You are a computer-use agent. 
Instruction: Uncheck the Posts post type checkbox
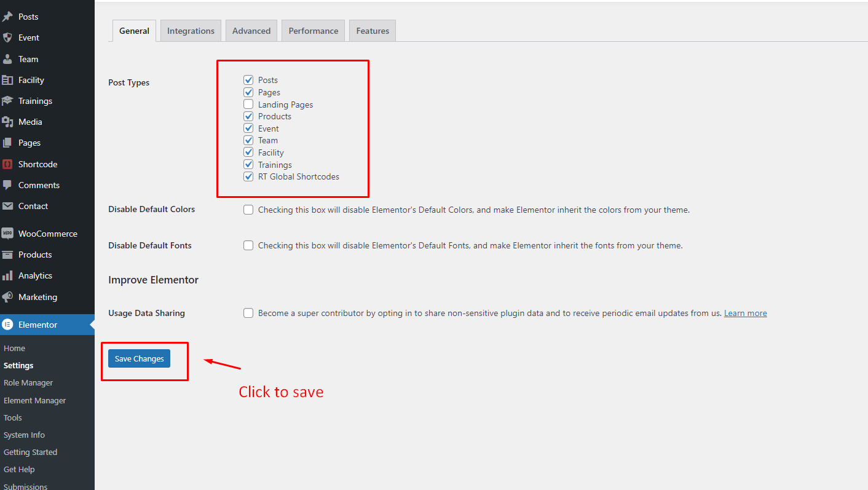click(x=248, y=80)
